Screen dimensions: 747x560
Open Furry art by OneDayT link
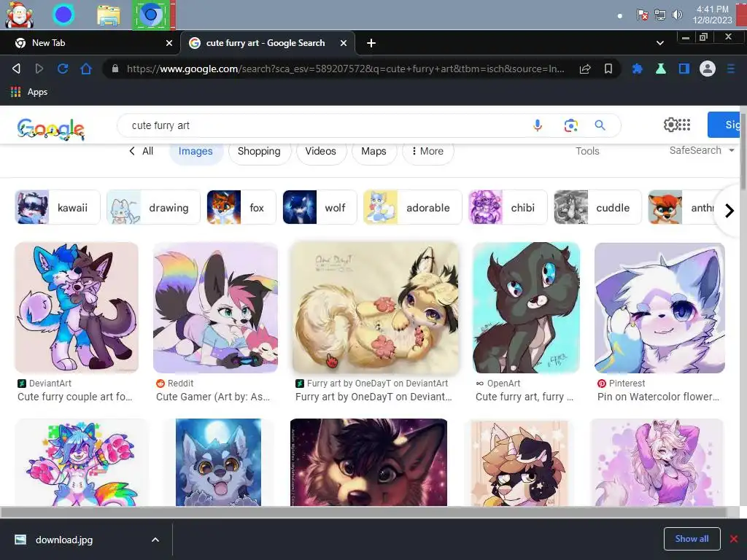click(373, 397)
